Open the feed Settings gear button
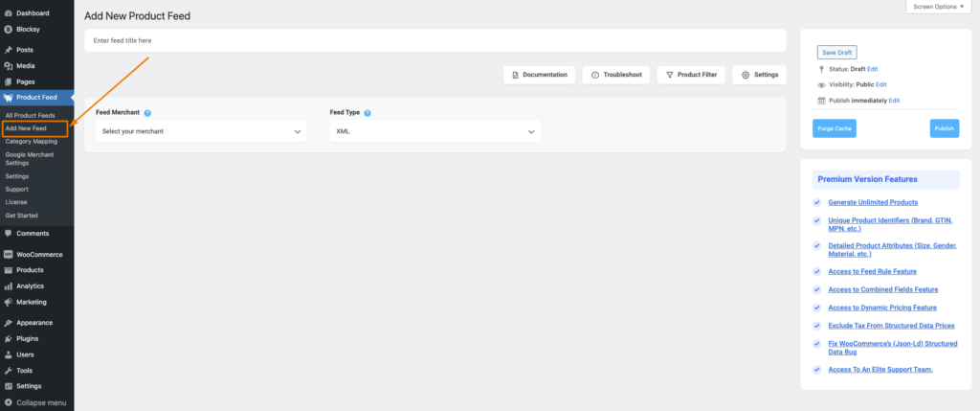The image size is (980, 411). pyautogui.click(x=759, y=75)
